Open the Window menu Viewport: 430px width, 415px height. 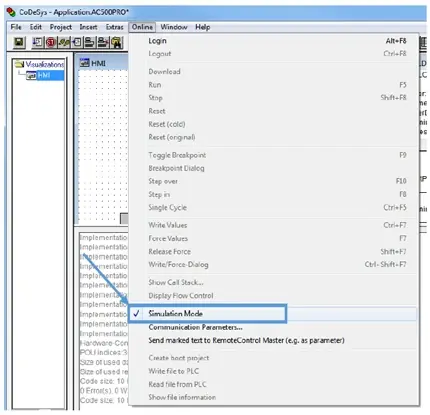point(174,27)
